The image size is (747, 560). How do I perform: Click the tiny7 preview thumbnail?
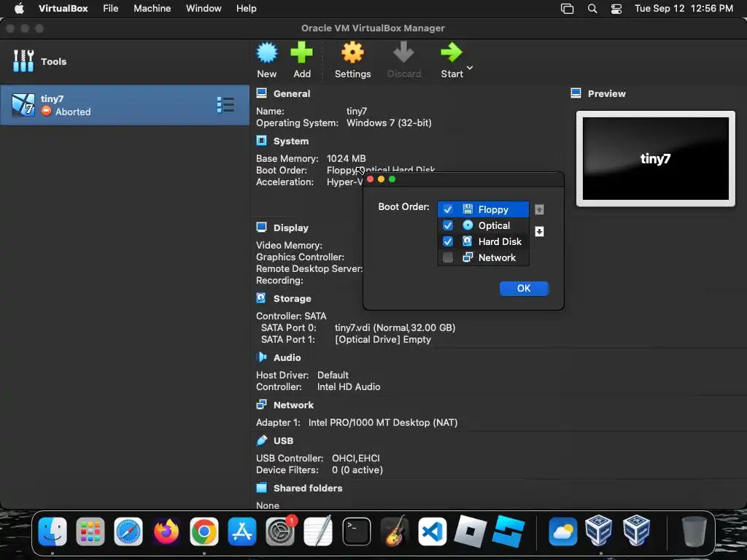[x=656, y=158]
